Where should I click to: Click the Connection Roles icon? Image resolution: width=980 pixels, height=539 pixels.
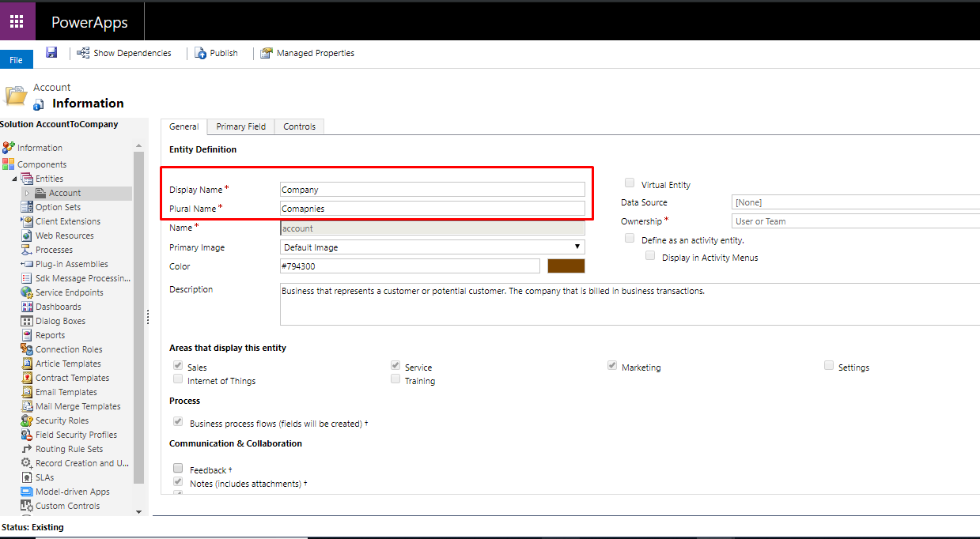27,349
